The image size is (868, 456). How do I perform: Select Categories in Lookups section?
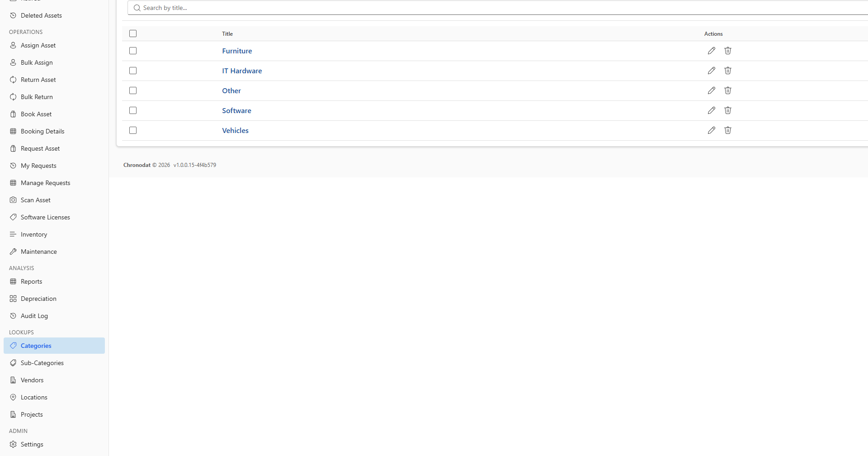[x=54, y=346]
